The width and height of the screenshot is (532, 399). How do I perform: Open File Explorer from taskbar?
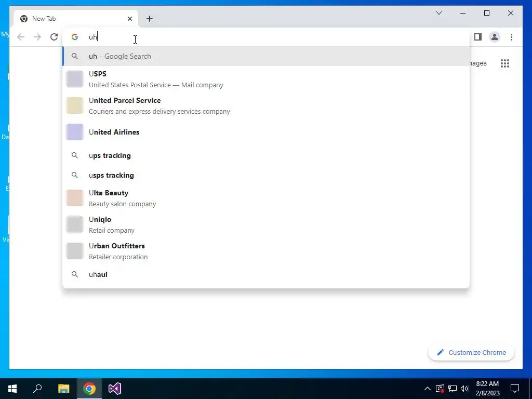pyautogui.click(x=63, y=389)
